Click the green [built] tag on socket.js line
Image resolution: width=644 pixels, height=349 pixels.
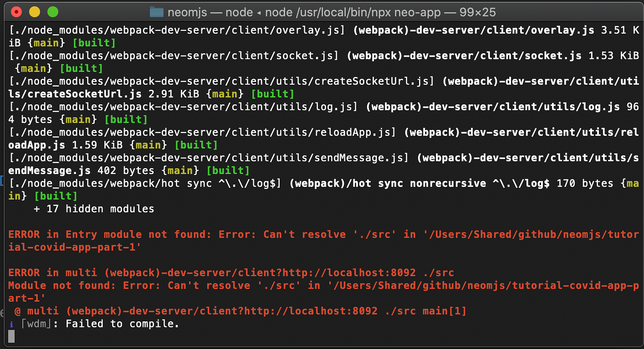tap(81, 68)
